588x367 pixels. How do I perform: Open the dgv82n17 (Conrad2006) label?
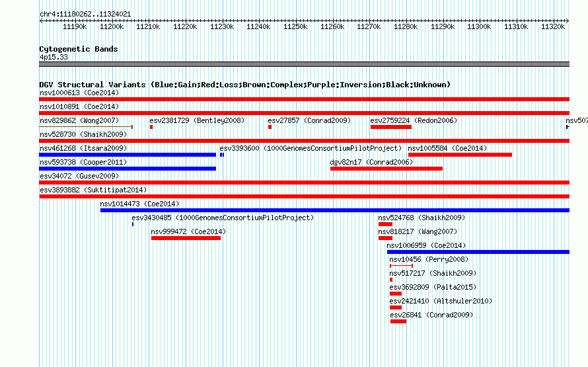point(371,162)
